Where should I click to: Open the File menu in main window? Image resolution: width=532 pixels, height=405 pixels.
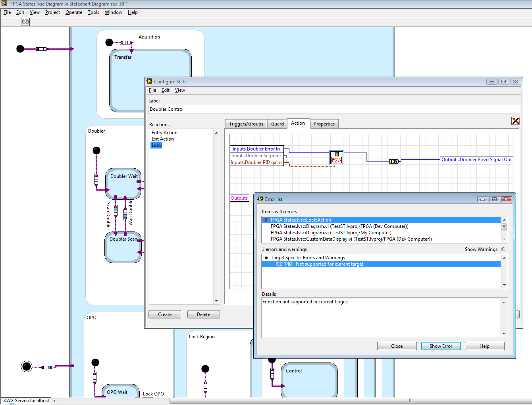pyautogui.click(x=7, y=12)
